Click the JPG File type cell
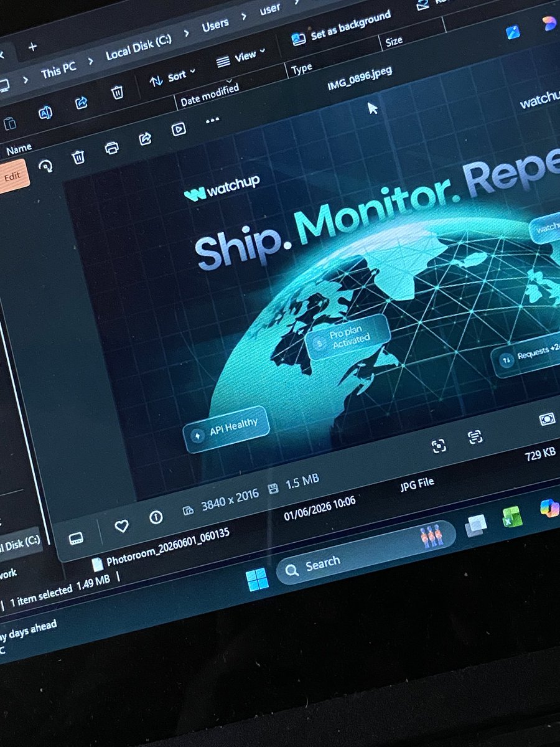Screen dimensions: 560x747 pyautogui.click(x=417, y=484)
